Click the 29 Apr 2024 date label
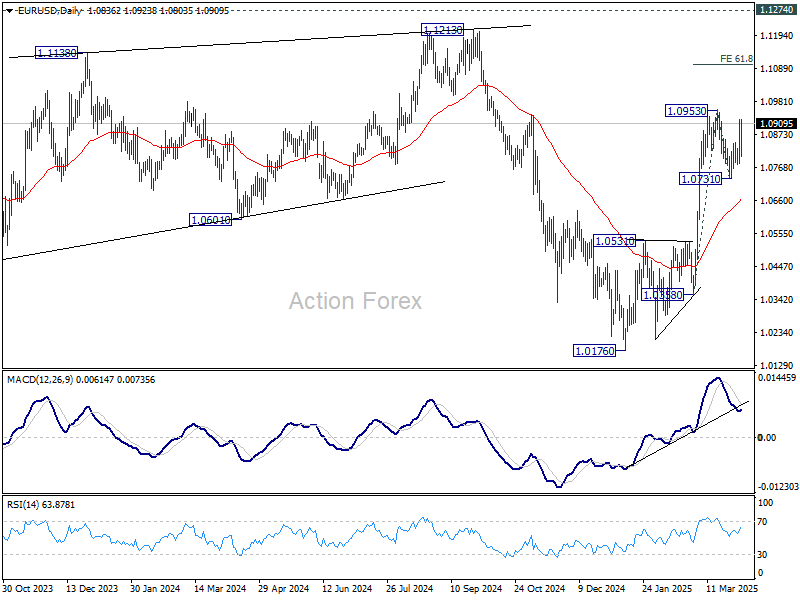 point(284,588)
